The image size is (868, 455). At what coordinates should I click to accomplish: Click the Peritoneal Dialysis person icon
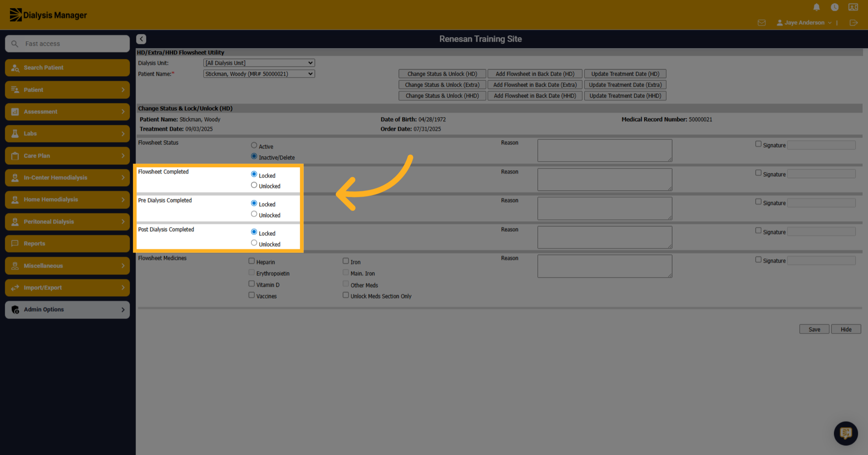15,222
